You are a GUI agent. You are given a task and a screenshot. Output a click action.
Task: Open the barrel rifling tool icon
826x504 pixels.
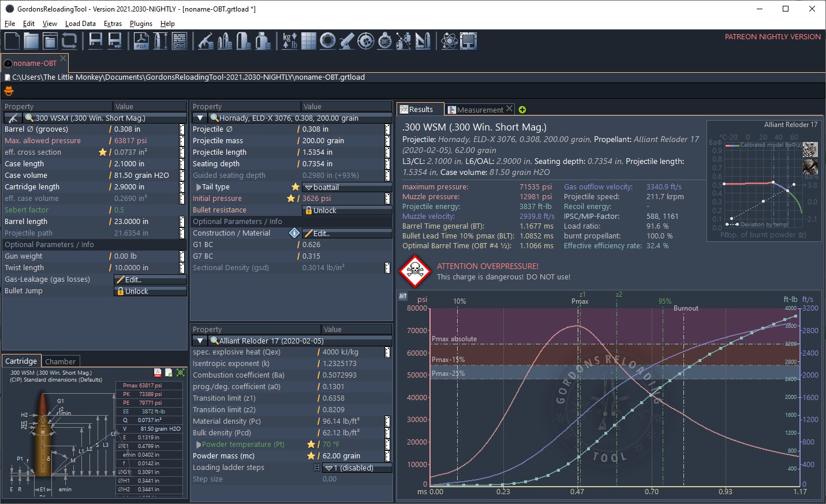click(327, 41)
